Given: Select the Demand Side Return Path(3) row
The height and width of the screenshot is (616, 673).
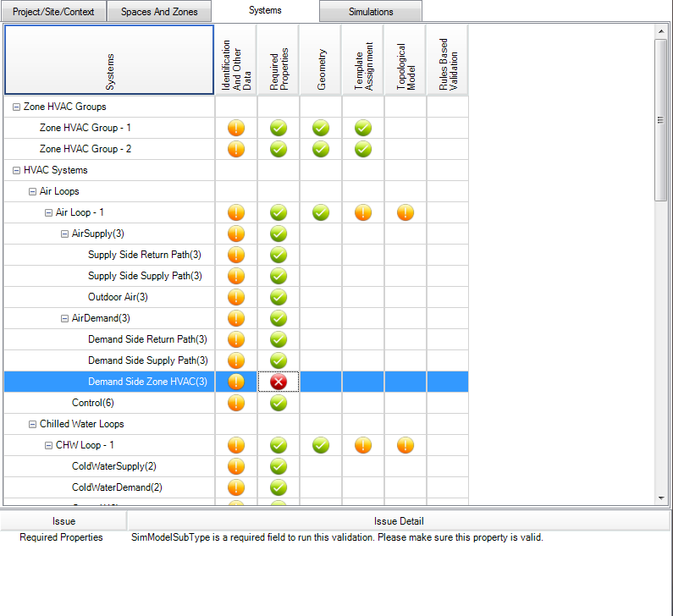Looking at the screenshot, I should (147, 339).
